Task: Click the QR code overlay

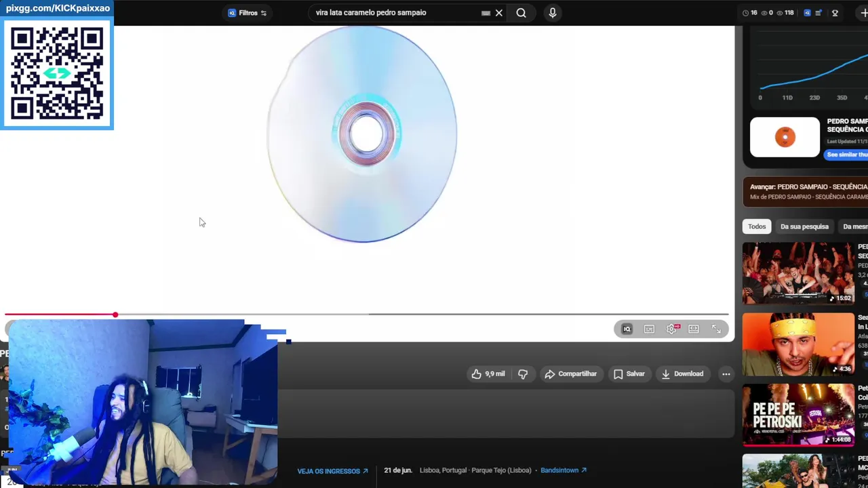Action: (x=57, y=73)
